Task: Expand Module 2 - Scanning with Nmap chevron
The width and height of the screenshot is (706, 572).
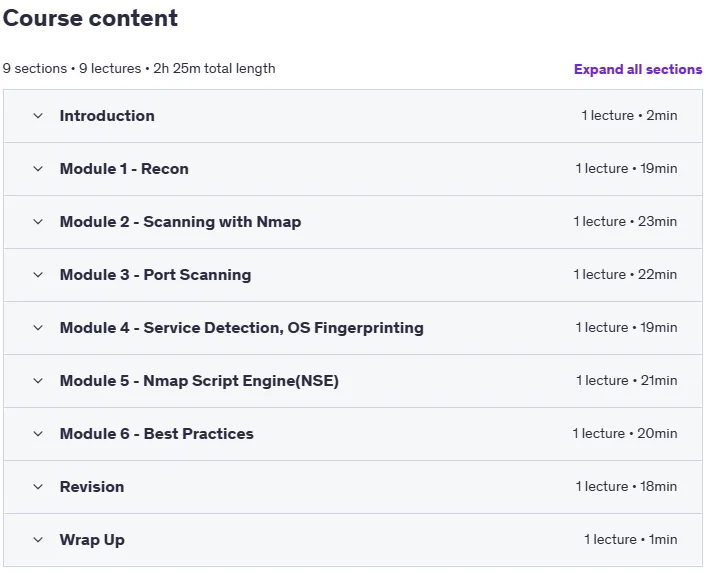Action: (x=38, y=222)
